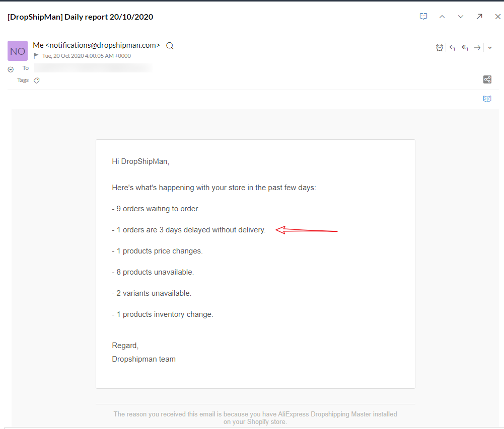Open the comment icon in header
504x429 pixels.
[x=423, y=17]
